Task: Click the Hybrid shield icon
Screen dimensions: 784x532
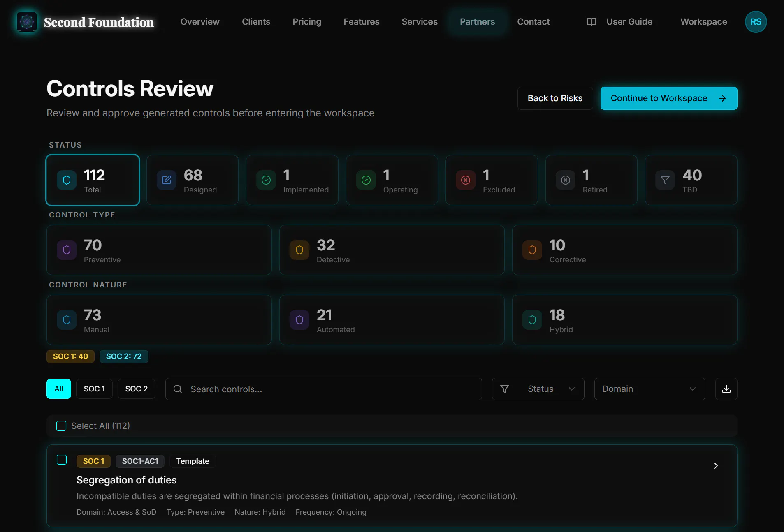Action: (x=532, y=320)
